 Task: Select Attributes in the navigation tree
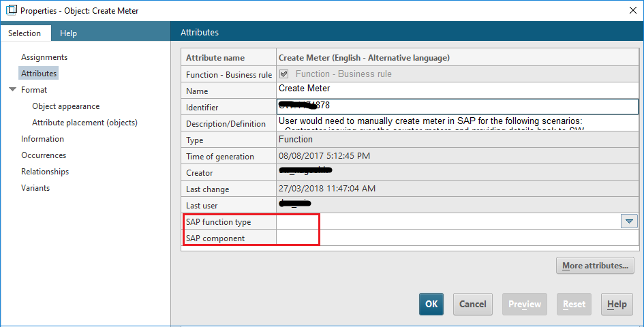pos(39,74)
